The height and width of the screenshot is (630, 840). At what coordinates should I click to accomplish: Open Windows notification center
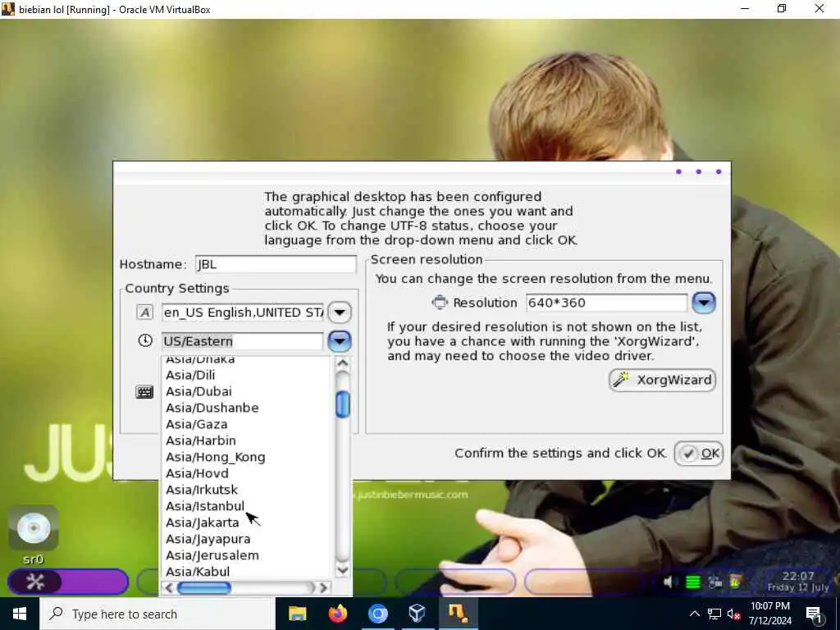(814, 614)
